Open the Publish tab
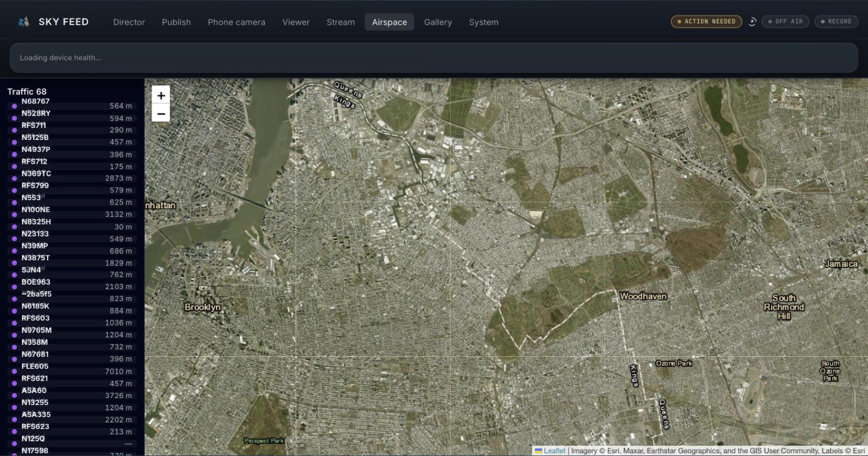 point(176,22)
